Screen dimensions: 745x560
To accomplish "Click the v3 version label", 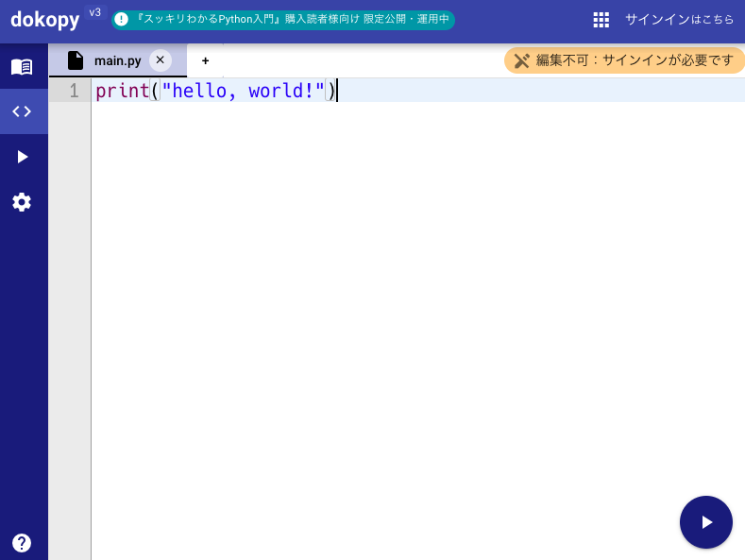I will coord(94,12).
